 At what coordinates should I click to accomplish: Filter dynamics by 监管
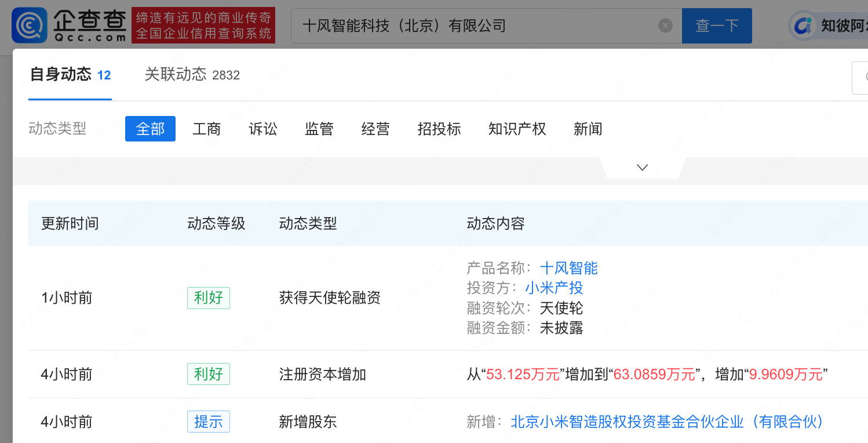click(319, 129)
